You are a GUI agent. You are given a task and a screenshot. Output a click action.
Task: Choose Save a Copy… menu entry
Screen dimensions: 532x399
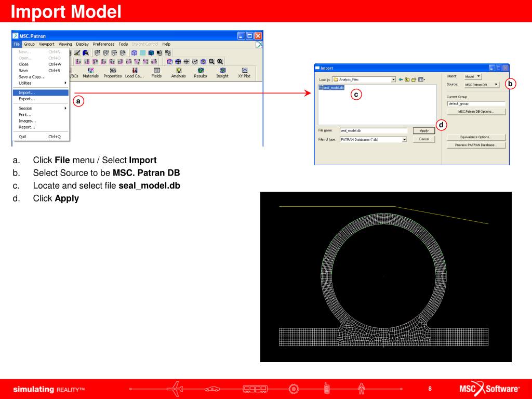point(41,77)
